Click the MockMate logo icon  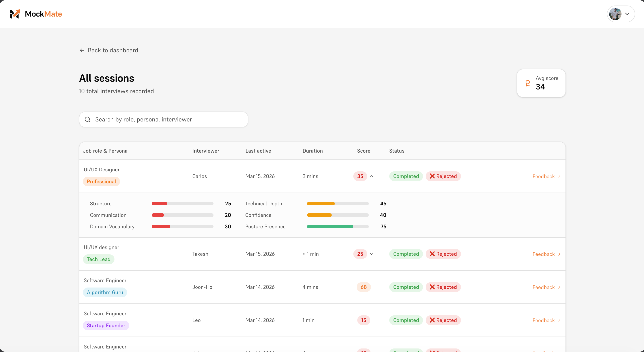coord(15,14)
